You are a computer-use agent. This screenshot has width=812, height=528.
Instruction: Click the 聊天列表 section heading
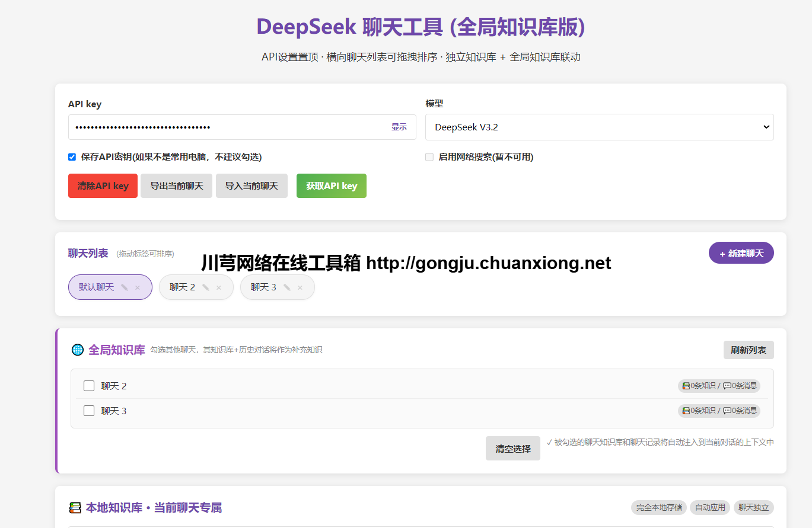(x=88, y=253)
